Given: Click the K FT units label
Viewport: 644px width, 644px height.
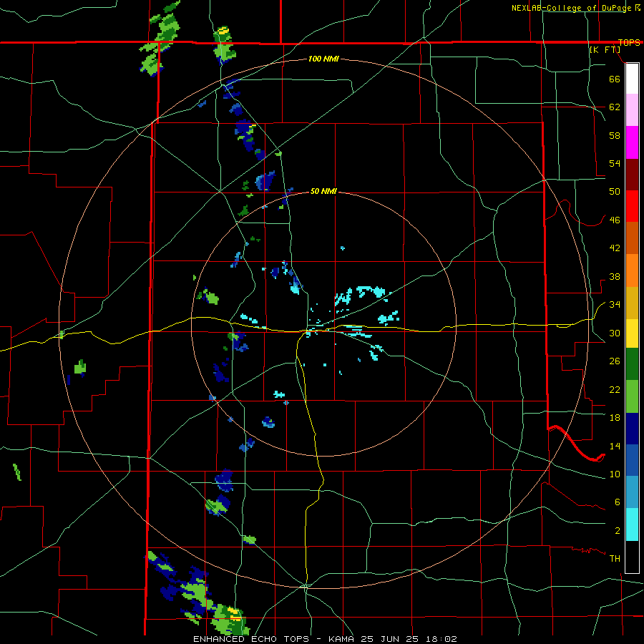Looking at the screenshot, I should pos(605,49).
